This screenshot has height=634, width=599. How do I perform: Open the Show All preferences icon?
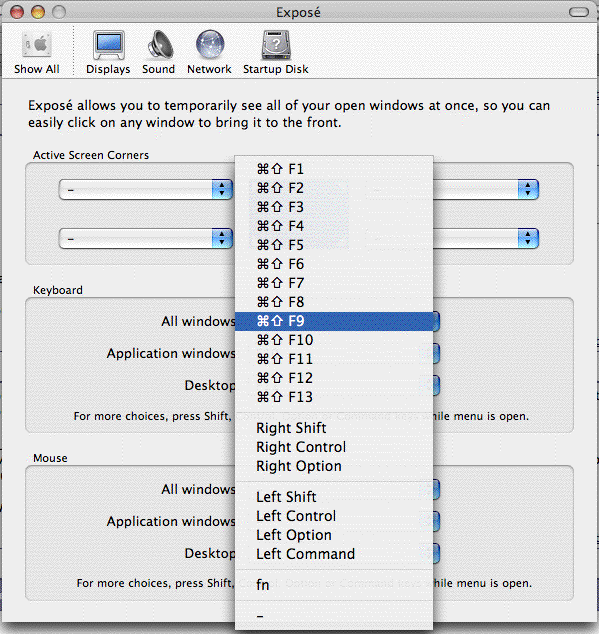tap(37, 52)
